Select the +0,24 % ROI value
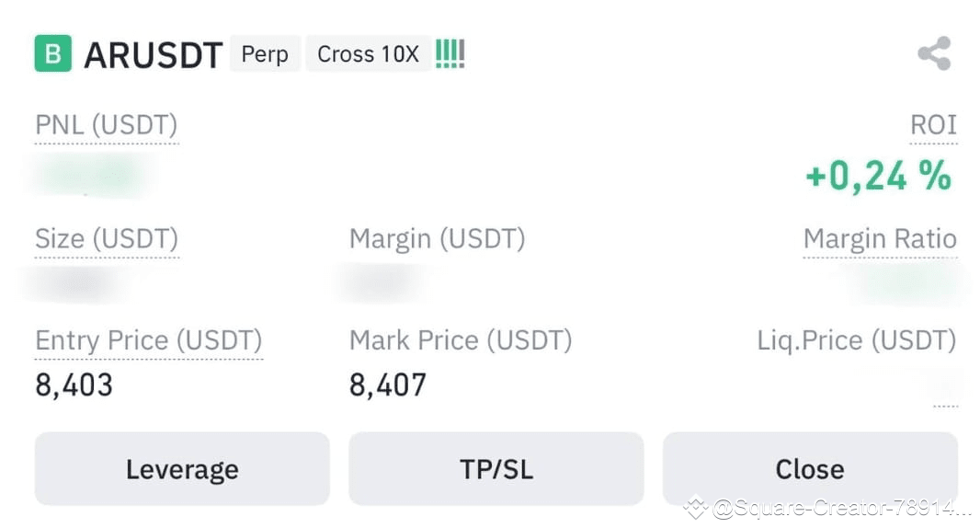This screenshot has height=528, width=980. [x=879, y=176]
